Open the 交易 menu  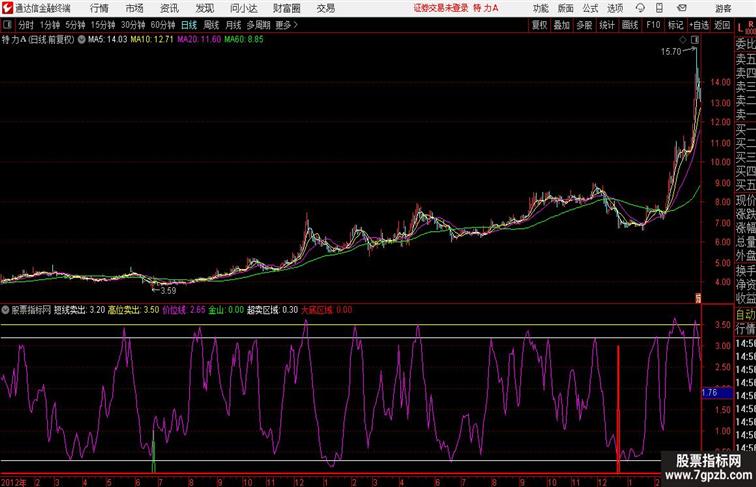(326, 8)
